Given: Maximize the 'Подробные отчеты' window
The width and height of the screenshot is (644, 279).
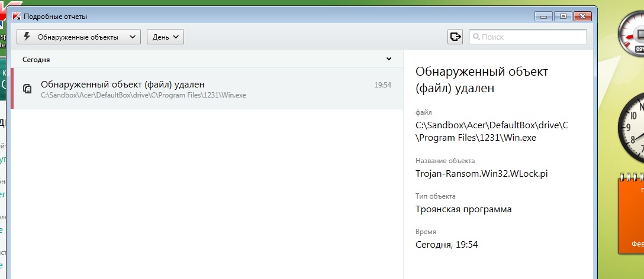Looking at the screenshot, I should [x=563, y=16].
